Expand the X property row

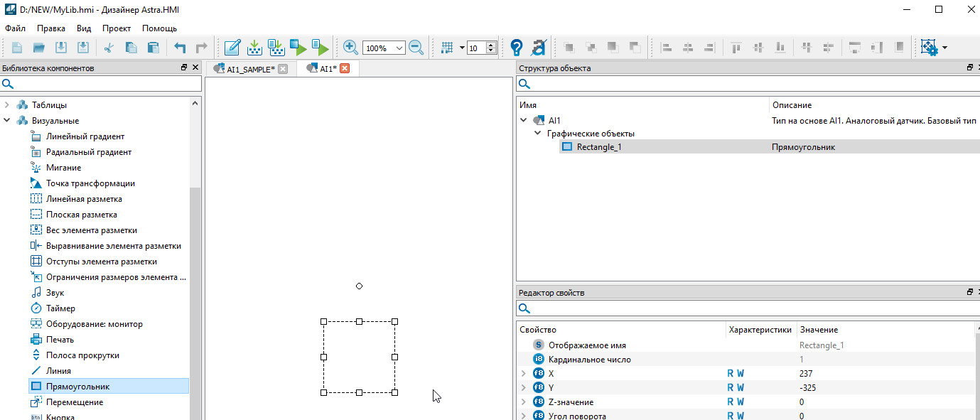tap(524, 373)
